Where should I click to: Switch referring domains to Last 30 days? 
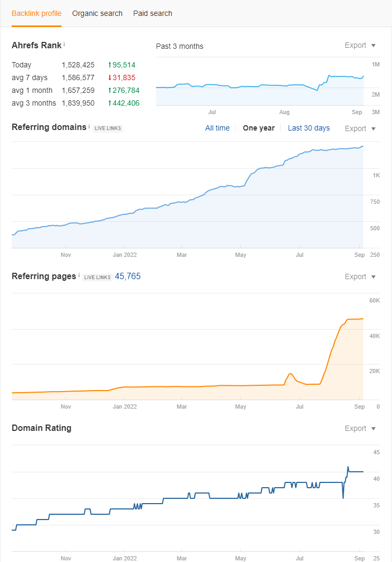click(309, 128)
